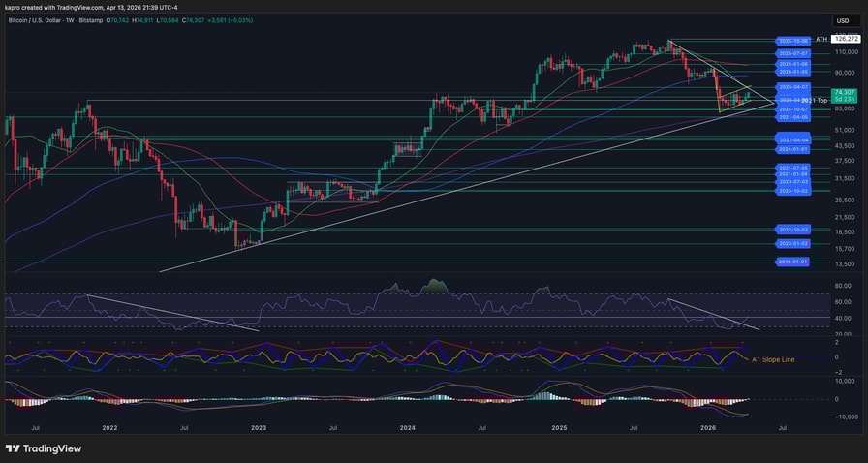Select the 2025-10-06 level label
Image resolution: width=868 pixels, height=463 pixels.
[792, 41]
